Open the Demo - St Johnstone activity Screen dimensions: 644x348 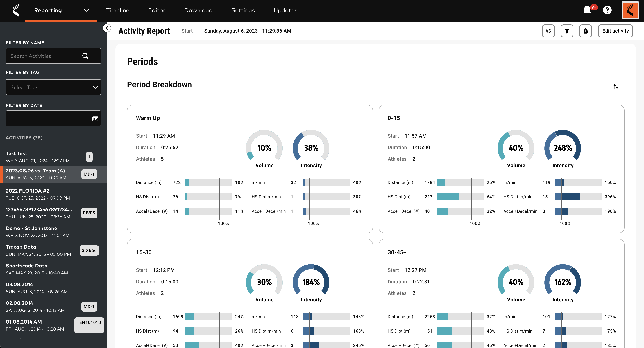point(53,232)
